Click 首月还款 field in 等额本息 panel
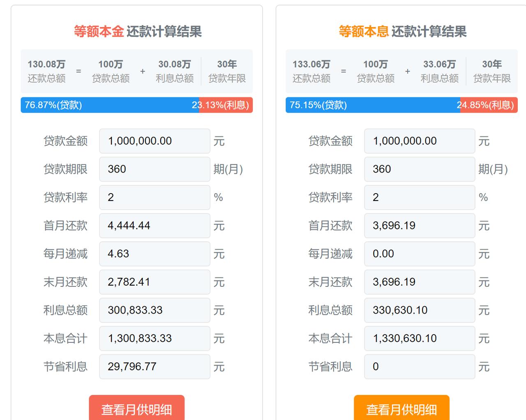 [420, 226]
